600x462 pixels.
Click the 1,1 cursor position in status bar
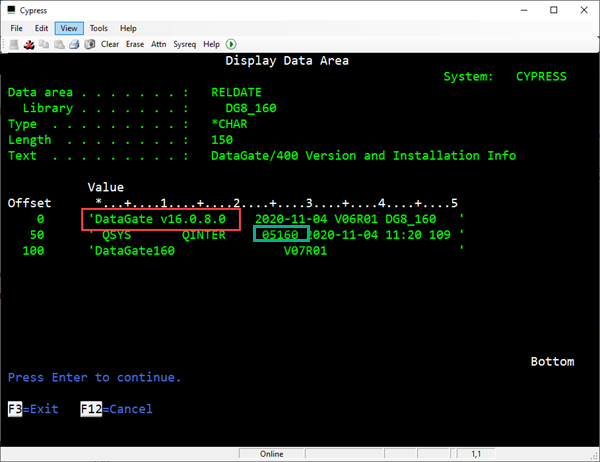pos(476,454)
